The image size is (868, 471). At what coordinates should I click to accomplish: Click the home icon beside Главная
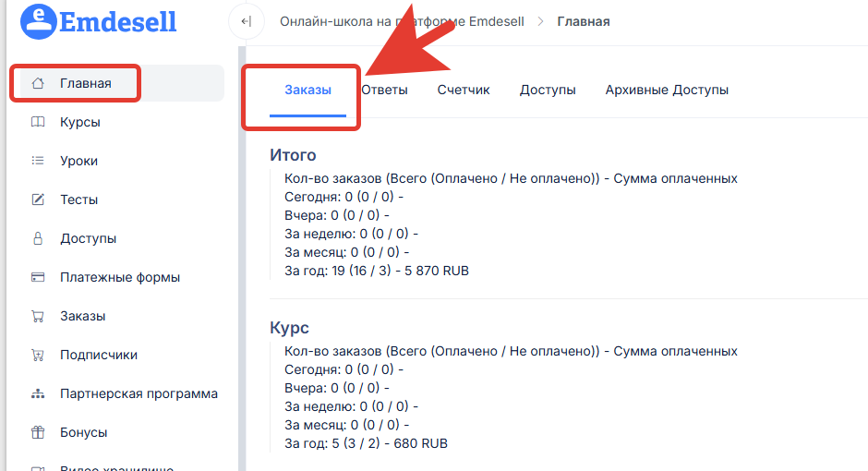coord(38,83)
